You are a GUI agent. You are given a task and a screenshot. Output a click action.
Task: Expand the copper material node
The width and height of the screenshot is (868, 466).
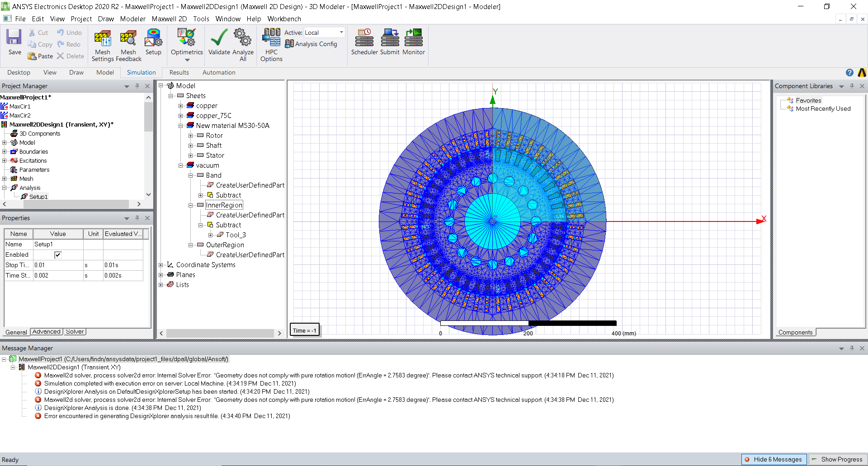point(180,106)
